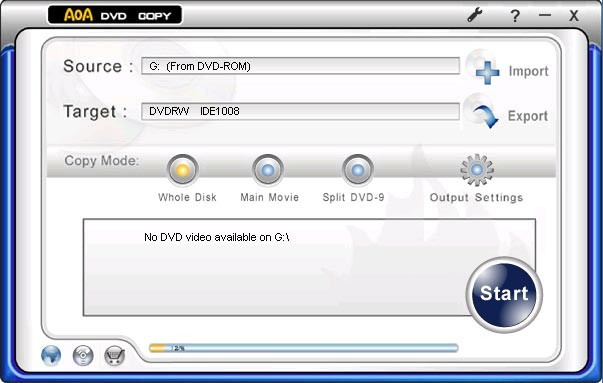
Task: Select Main Movie copy mode
Action: click(x=268, y=170)
